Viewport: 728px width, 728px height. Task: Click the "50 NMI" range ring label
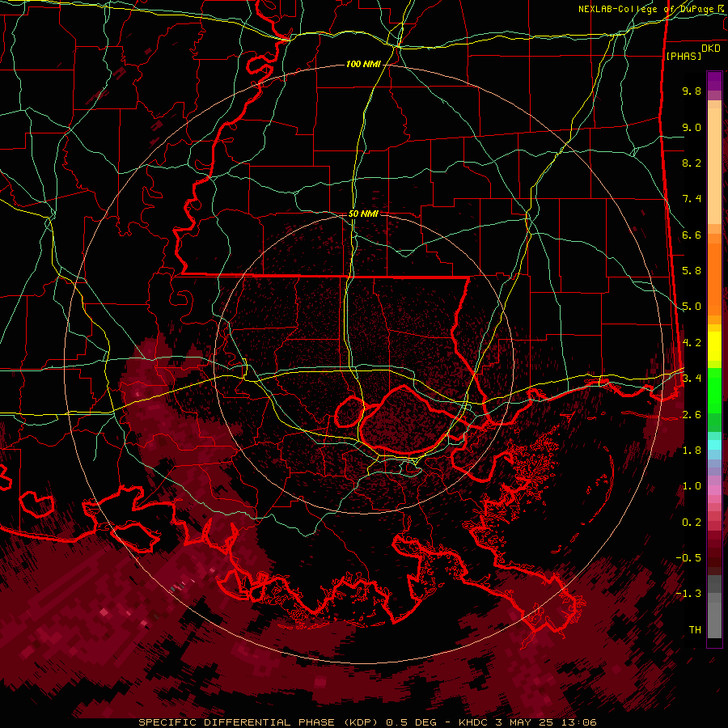click(363, 214)
